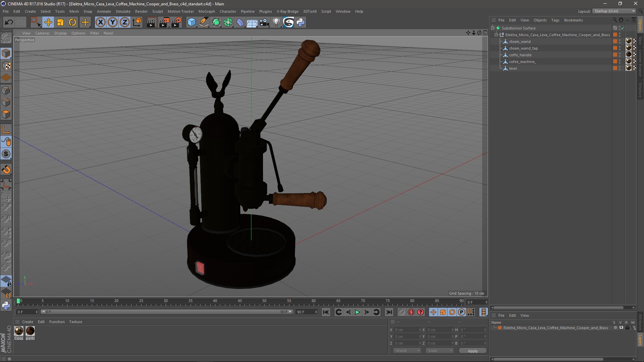Toggle X-axis lock button

click(x=100, y=22)
